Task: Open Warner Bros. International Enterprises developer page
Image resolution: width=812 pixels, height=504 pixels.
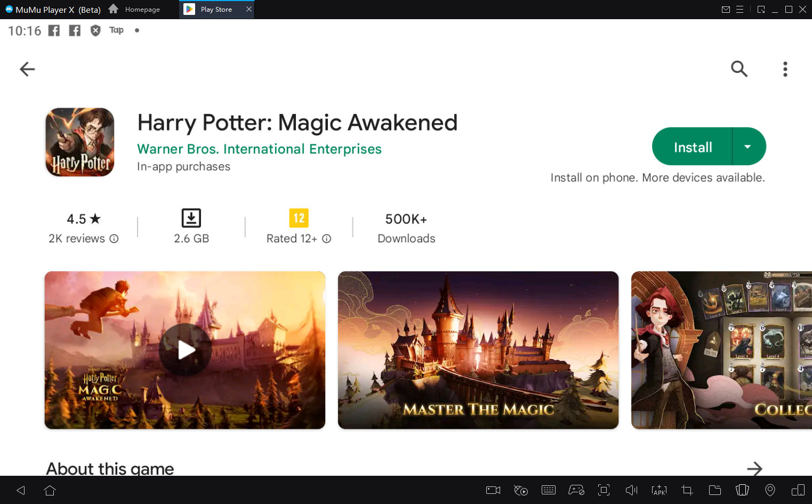Action: (x=259, y=149)
